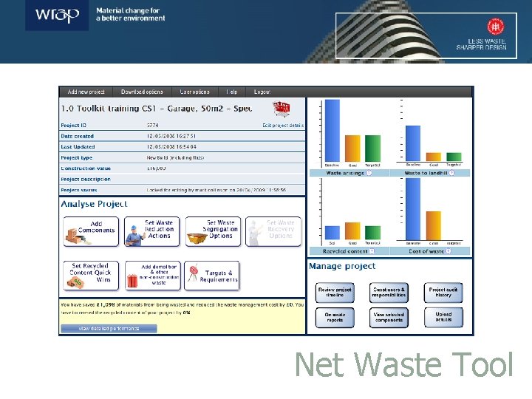The width and height of the screenshot is (532, 399).
Task: Click the Project description label
Action: [x=86, y=179]
